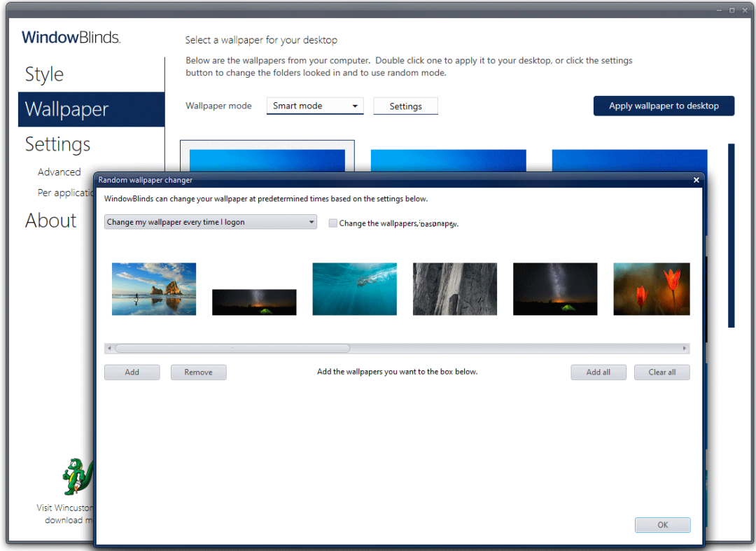Select the Wallpaper sidebar section
The height and width of the screenshot is (551, 756).
click(91, 109)
